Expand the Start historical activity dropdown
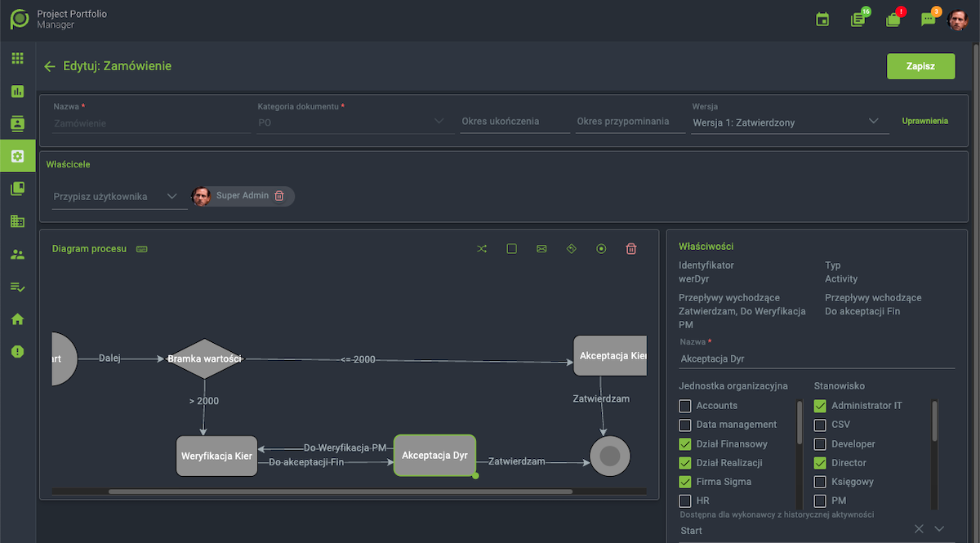This screenshot has height=543, width=980. click(x=939, y=529)
